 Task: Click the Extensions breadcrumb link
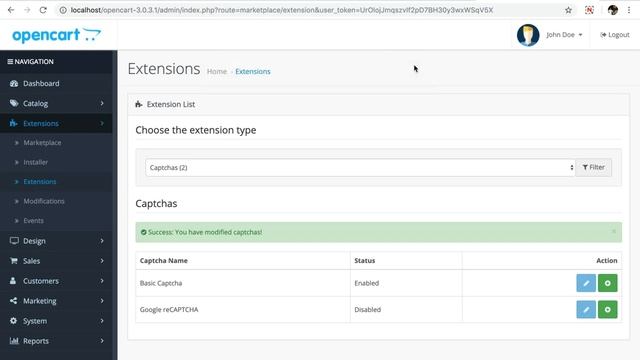point(253,71)
